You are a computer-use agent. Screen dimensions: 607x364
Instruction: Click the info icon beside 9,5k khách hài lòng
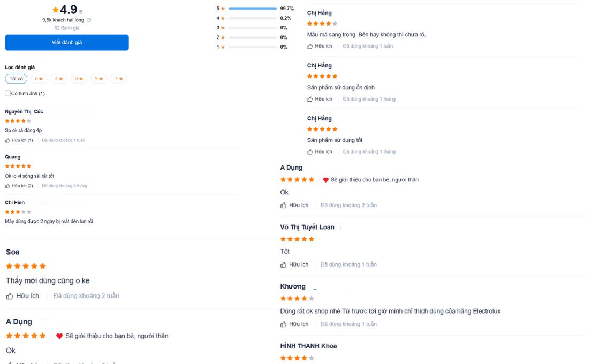pos(89,20)
